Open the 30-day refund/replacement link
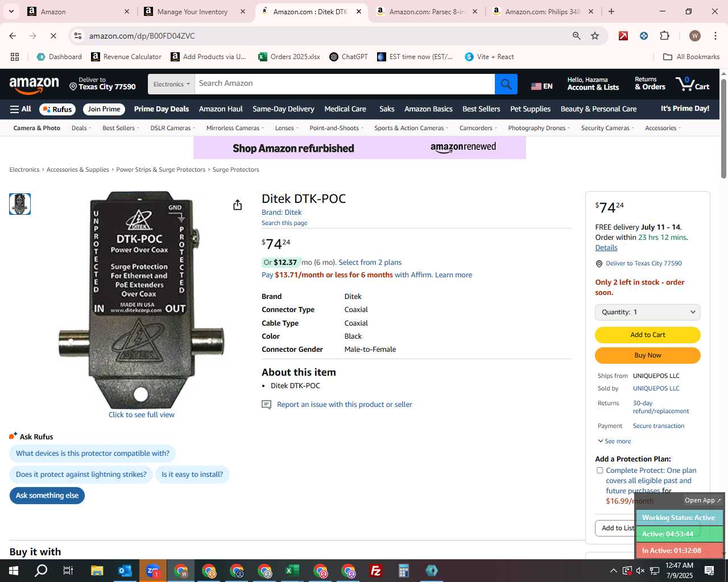The image size is (728, 582). [x=660, y=407]
